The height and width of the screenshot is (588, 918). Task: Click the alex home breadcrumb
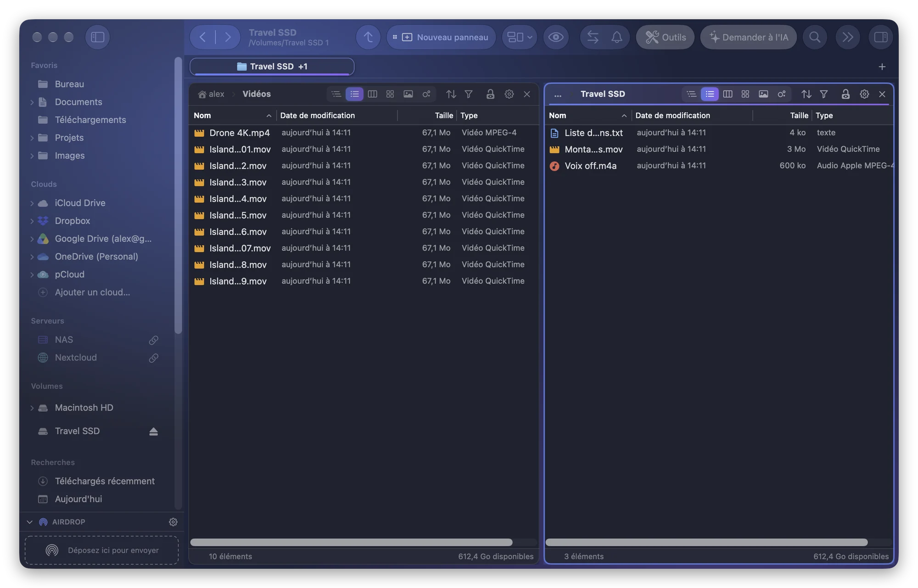point(211,94)
